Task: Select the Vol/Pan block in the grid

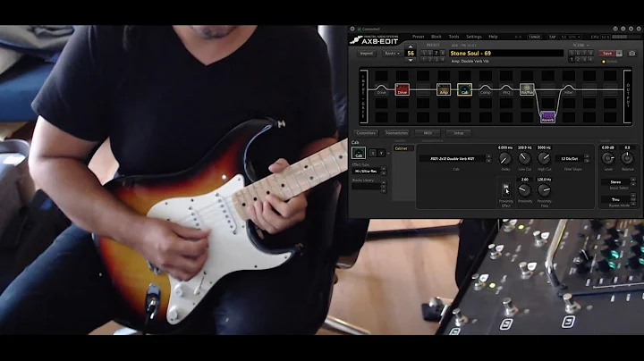Action: (x=527, y=89)
